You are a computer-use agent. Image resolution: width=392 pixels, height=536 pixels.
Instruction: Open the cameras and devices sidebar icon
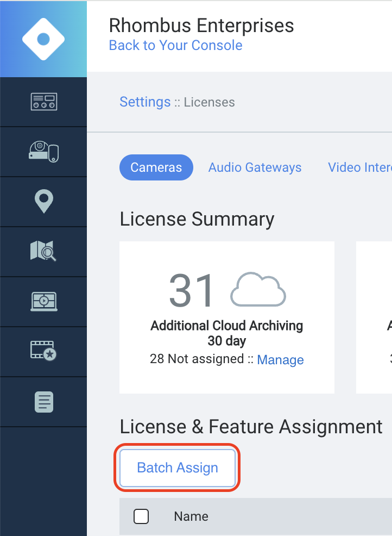coord(44,151)
